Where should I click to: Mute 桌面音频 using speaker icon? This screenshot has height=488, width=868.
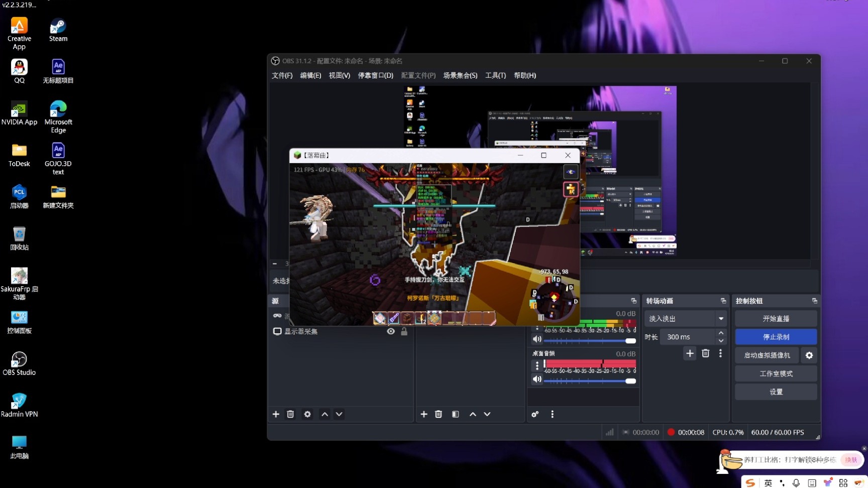[537, 380]
